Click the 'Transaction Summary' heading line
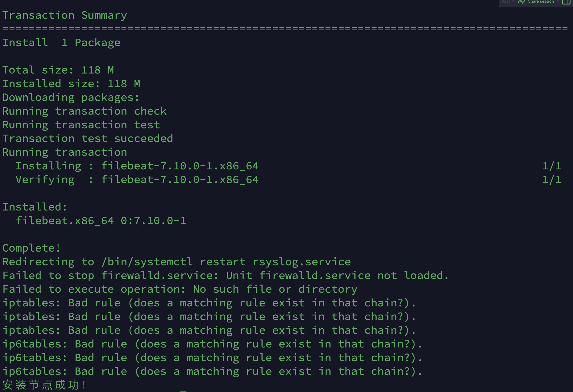Image resolution: width=573 pixels, height=392 pixels. (x=65, y=15)
